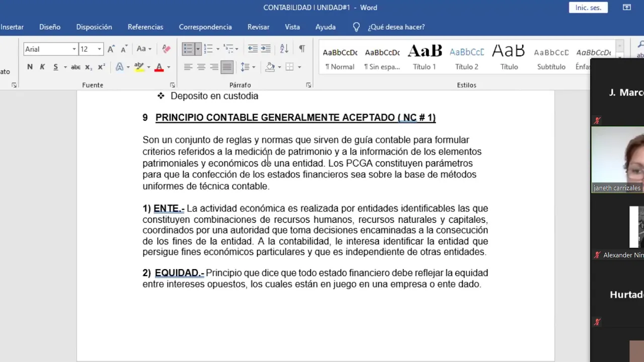Click the Inic. ses. sign-in button
The width and height of the screenshot is (644, 362).
(588, 8)
